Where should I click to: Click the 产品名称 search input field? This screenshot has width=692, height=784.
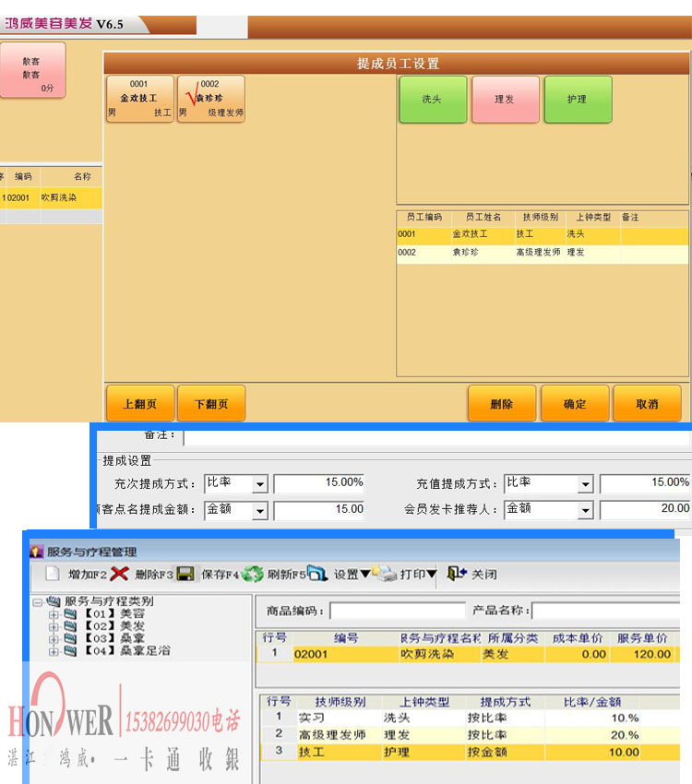pos(606,611)
